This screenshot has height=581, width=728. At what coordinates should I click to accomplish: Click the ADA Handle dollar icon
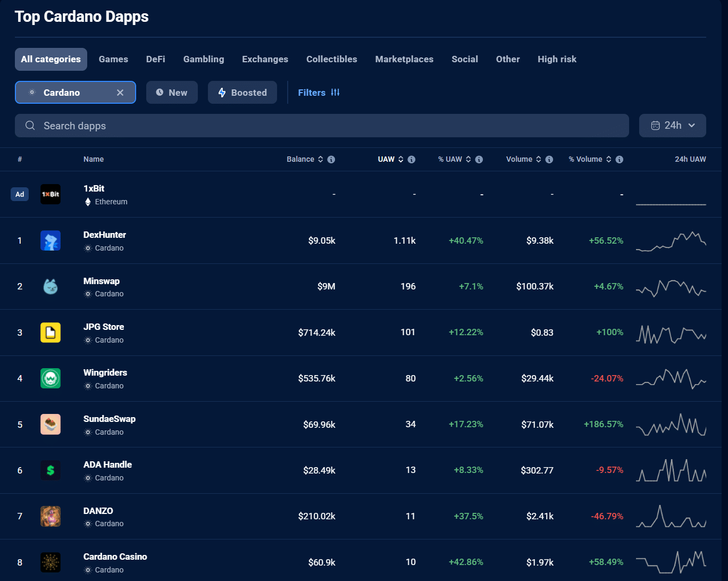point(51,470)
